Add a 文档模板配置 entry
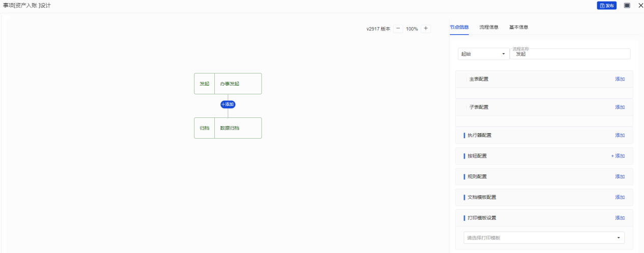Image resolution: width=644 pixels, height=253 pixels. (620, 197)
